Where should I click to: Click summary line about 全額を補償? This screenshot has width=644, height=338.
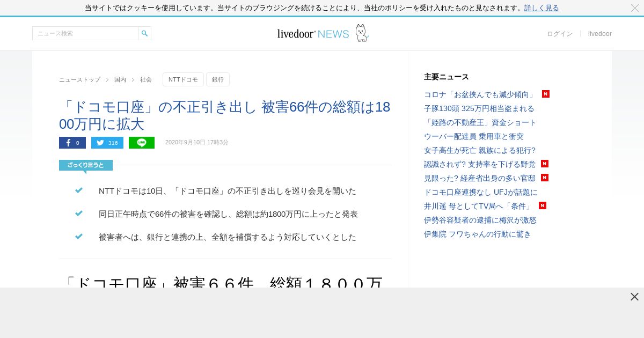228,237
